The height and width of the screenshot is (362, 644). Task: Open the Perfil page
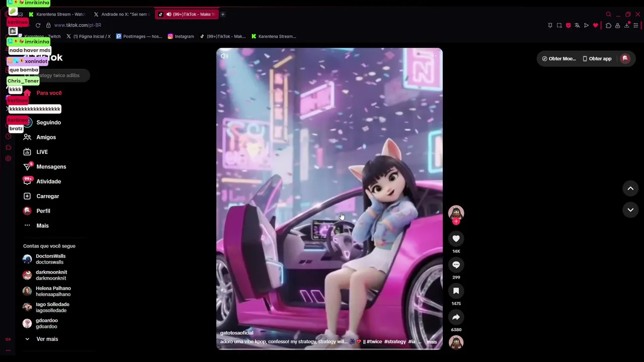click(43, 211)
